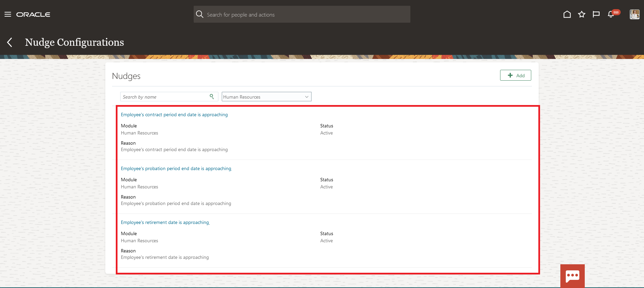Open probation period end date nudge link

pyautogui.click(x=176, y=168)
